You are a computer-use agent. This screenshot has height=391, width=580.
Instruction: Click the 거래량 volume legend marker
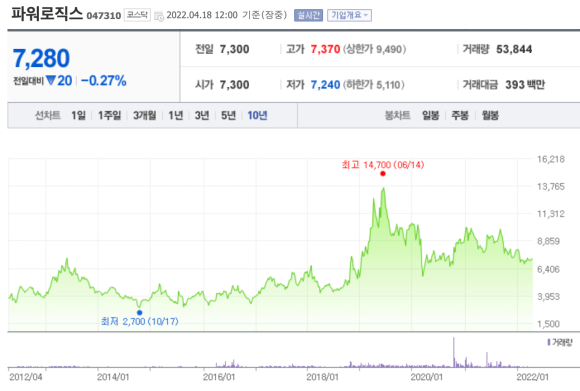(549, 343)
